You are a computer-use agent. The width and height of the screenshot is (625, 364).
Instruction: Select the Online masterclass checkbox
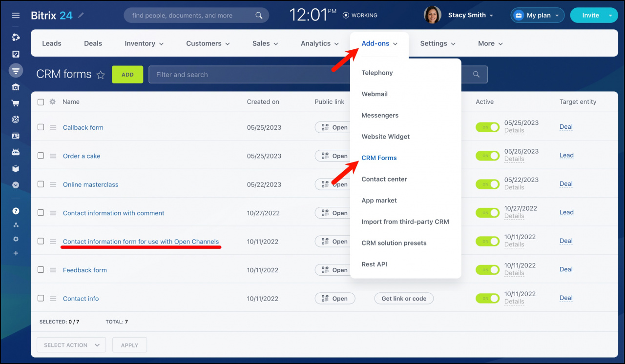click(41, 184)
